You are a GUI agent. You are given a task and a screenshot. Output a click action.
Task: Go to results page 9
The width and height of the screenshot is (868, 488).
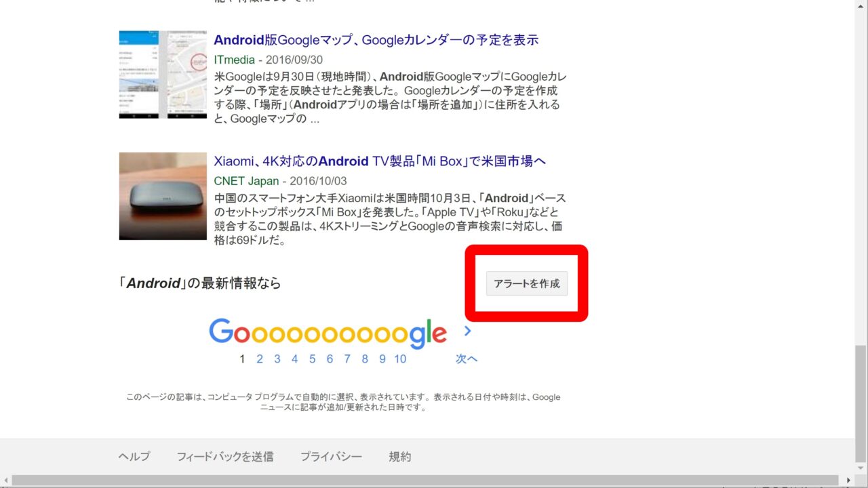382,359
